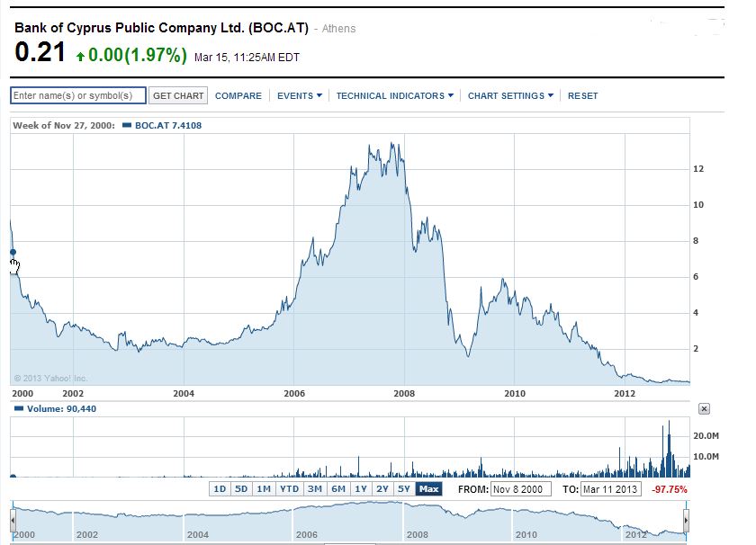Image resolution: width=756 pixels, height=545 pixels.
Task: Open the COMPARE option
Action: tap(238, 95)
